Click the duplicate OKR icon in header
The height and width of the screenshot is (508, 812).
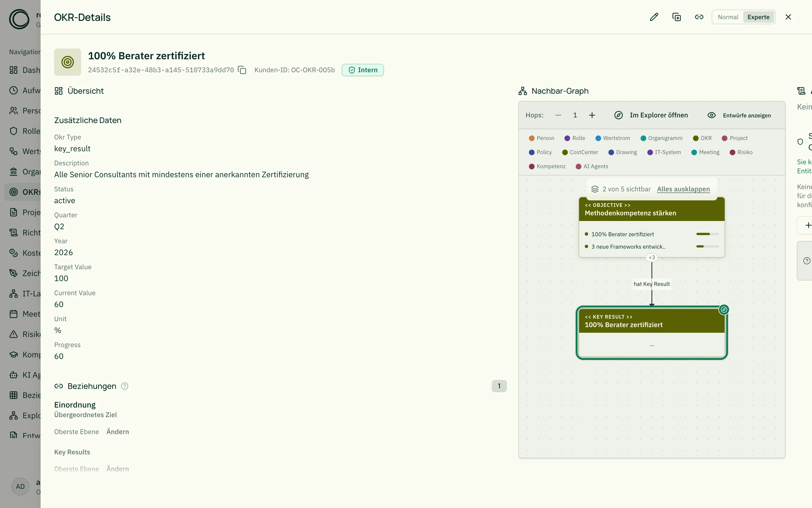coord(676,17)
